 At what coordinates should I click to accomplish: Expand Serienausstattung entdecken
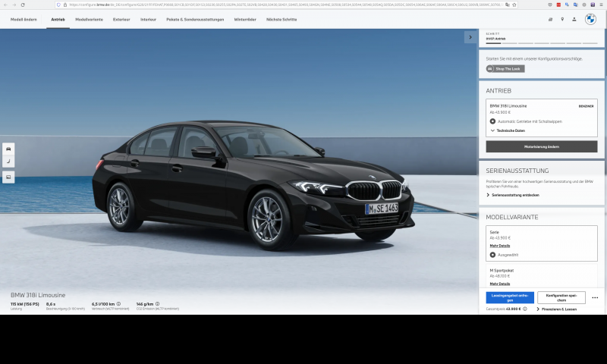513,195
